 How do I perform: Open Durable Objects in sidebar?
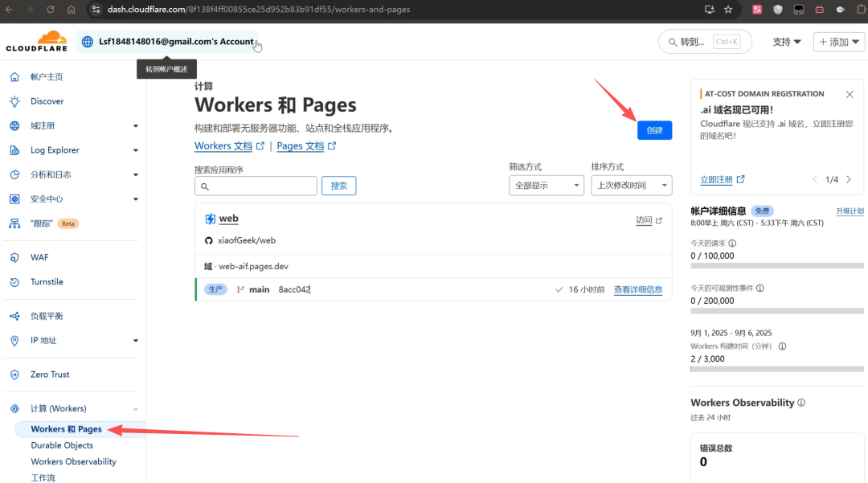click(62, 445)
